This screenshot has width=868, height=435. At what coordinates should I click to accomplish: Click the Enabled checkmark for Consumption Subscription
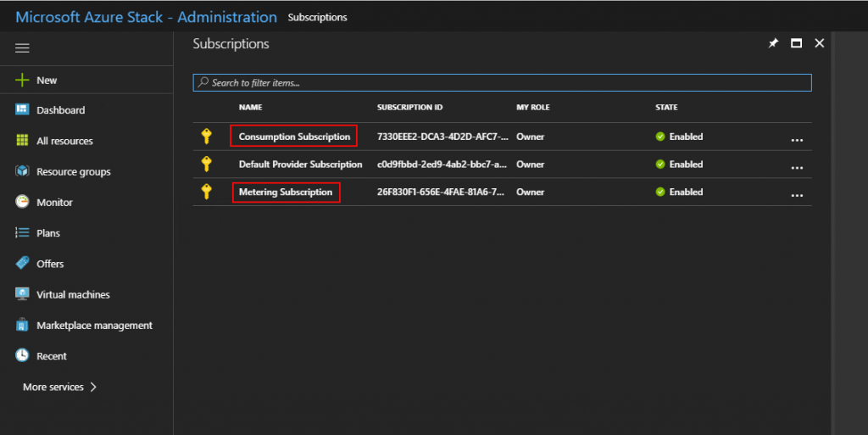(x=659, y=137)
